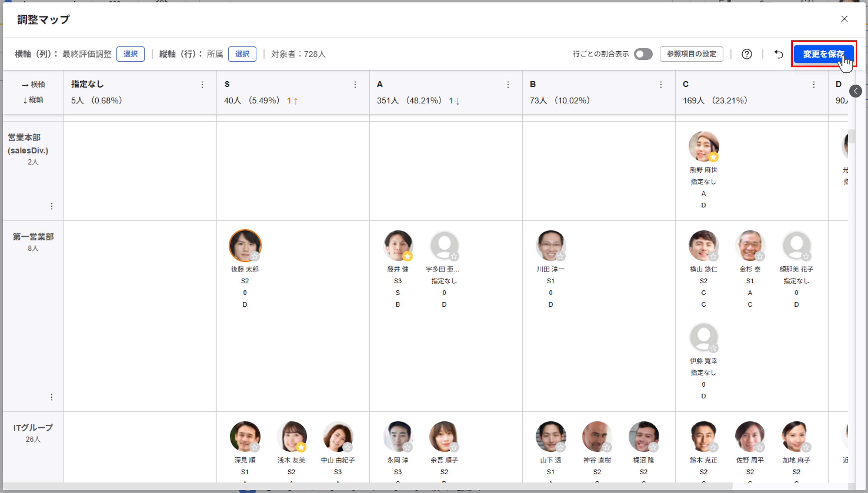
Task: Open the 第一営業部 row three-dot menu
Action: 51,397
